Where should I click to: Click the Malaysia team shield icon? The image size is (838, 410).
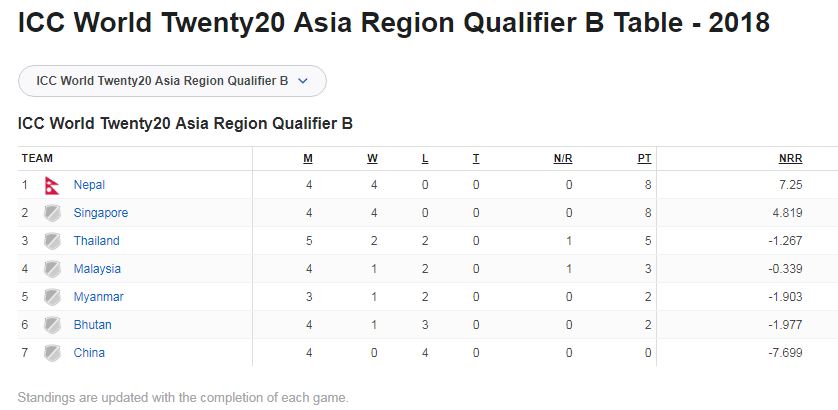[x=52, y=269]
